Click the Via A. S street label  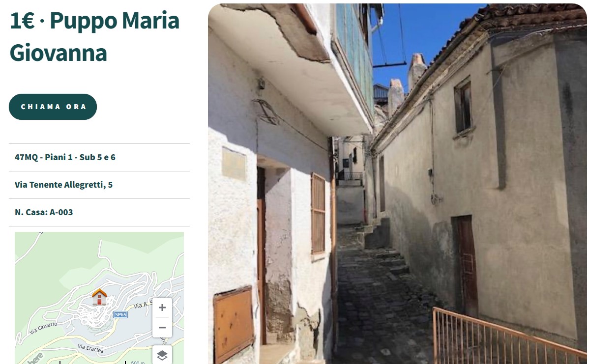[143, 305]
